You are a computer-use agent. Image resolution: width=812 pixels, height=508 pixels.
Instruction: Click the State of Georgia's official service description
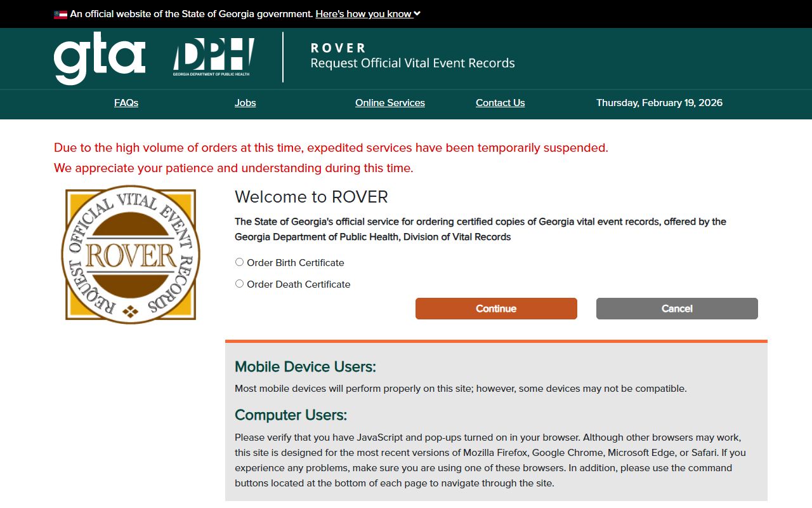click(480, 229)
